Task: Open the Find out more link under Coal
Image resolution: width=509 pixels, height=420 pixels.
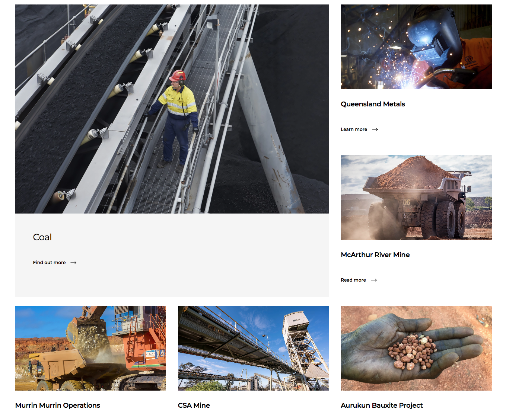Action: 49,263
